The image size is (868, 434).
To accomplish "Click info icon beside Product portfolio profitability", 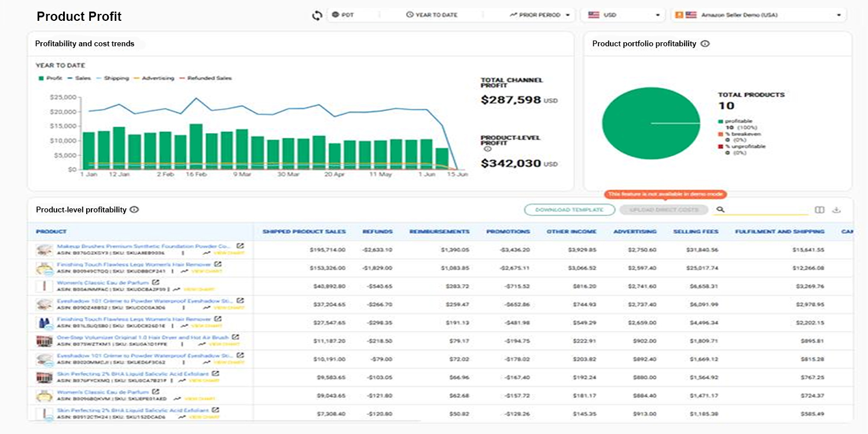I will (705, 44).
